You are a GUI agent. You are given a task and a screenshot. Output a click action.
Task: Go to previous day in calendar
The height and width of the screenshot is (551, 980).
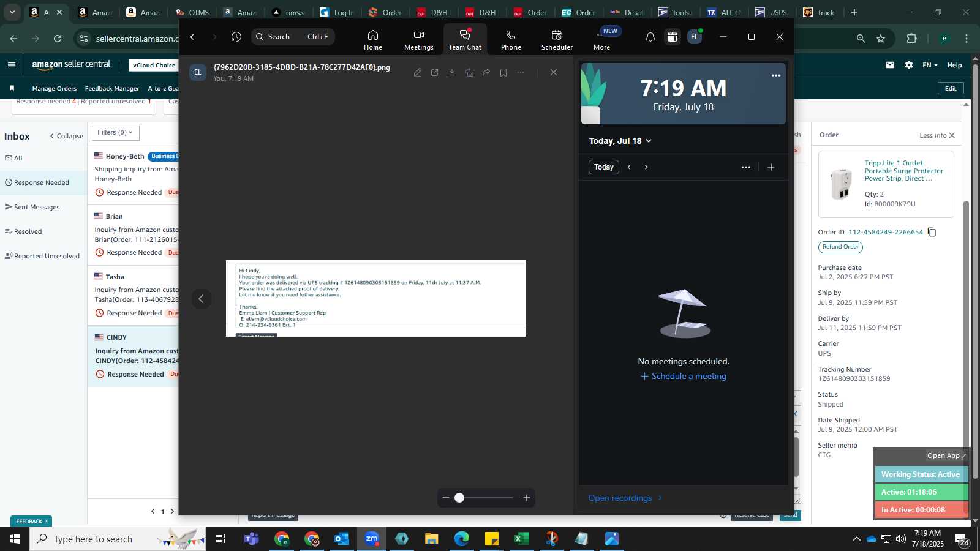click(629, 167)
